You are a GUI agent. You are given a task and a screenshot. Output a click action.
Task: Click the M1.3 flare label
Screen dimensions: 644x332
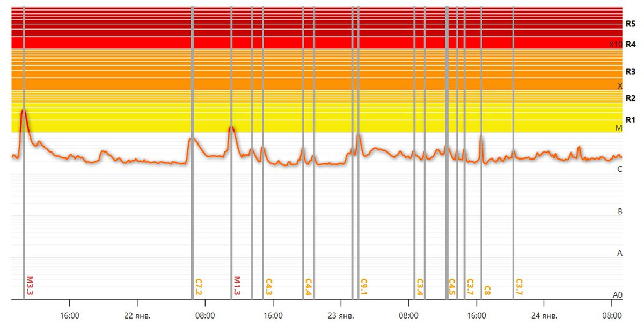(237, 287)
